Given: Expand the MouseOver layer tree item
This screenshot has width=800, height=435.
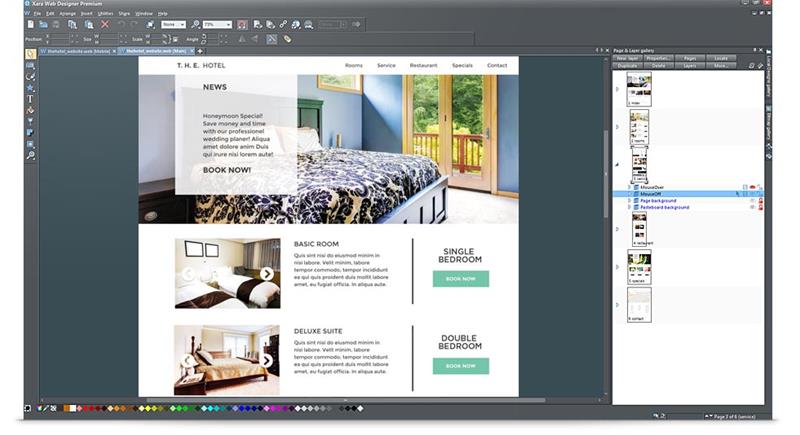Looking at the screenshot, I should click(x=629, y=187).
